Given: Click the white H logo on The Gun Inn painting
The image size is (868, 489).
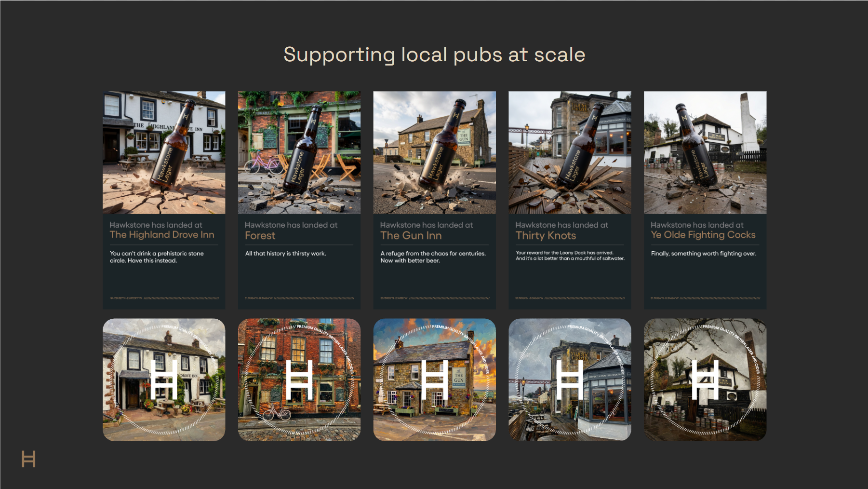Looking at the screenshot, I should pyautogui.click(x=435, y=380).
